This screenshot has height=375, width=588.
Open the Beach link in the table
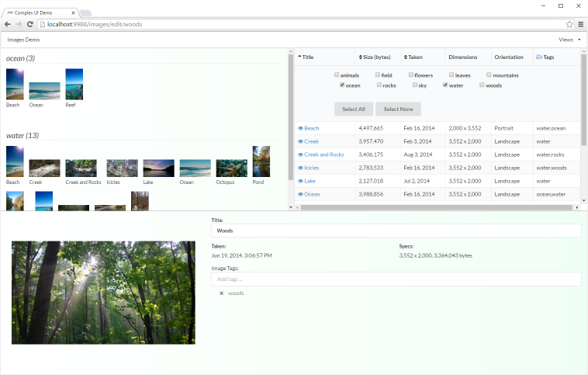pos(312,128)
